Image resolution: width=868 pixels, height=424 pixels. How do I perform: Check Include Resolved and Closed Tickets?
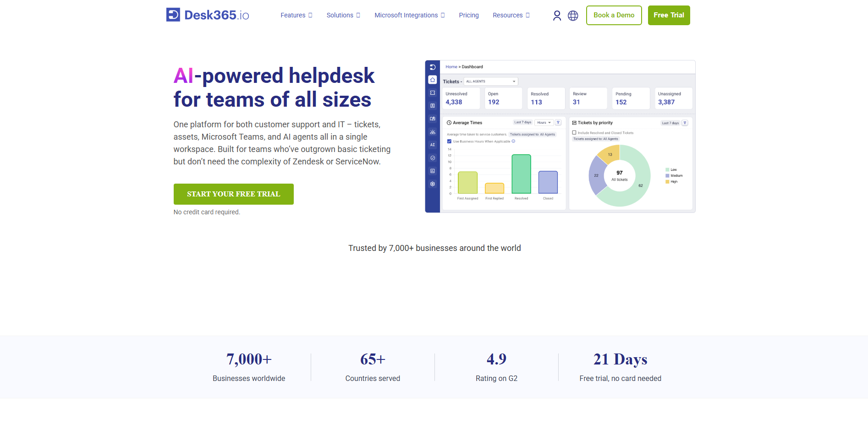pos(574,133)
